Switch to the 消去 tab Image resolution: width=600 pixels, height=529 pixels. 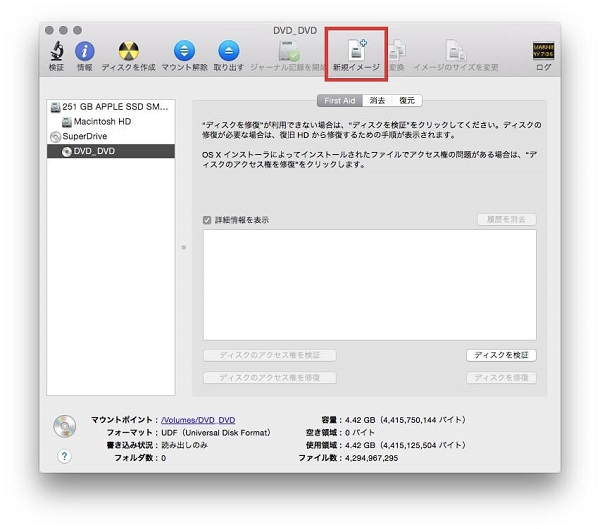tap(377, 100)
